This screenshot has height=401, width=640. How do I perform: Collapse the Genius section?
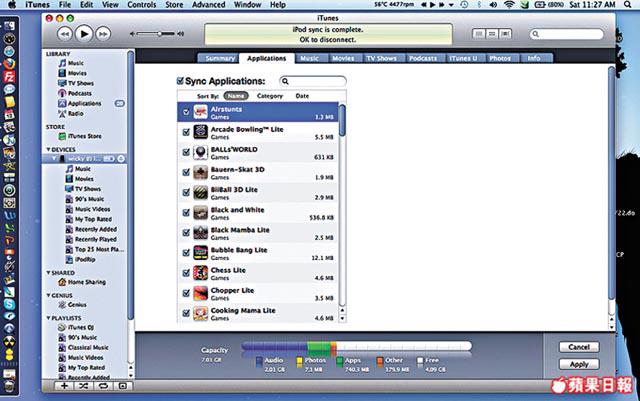pyautogui.click(x=48, y=295)
